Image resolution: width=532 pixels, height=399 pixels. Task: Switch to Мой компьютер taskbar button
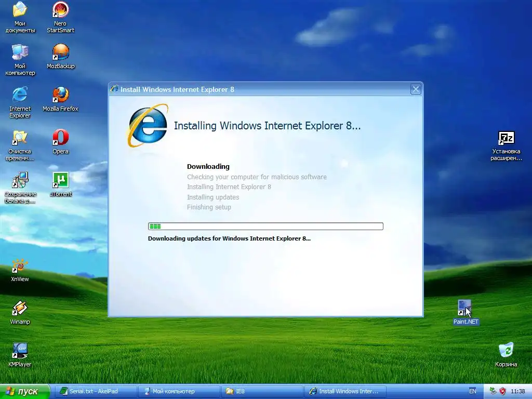click(179, 391)
